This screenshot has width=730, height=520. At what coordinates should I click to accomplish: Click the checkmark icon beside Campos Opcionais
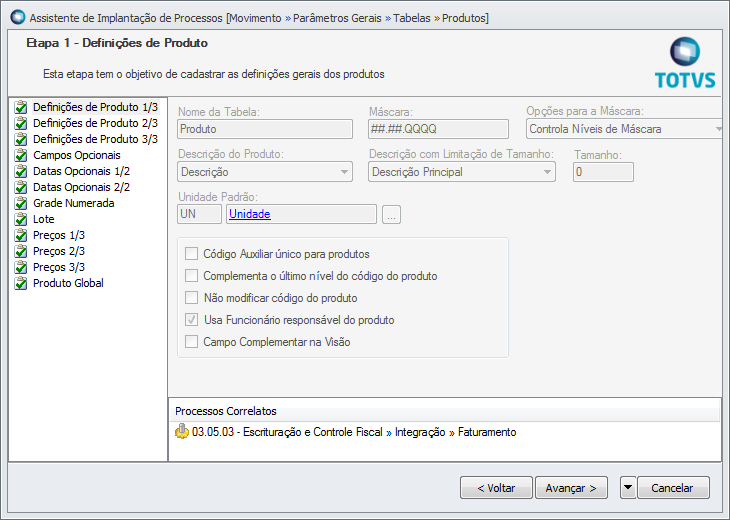(x=21, y=155)
